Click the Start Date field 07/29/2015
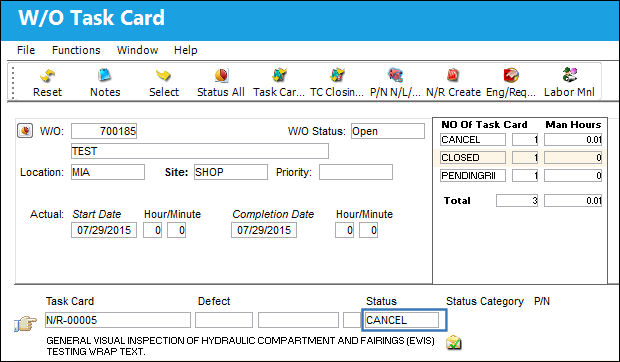 click(x=104, y=230)
